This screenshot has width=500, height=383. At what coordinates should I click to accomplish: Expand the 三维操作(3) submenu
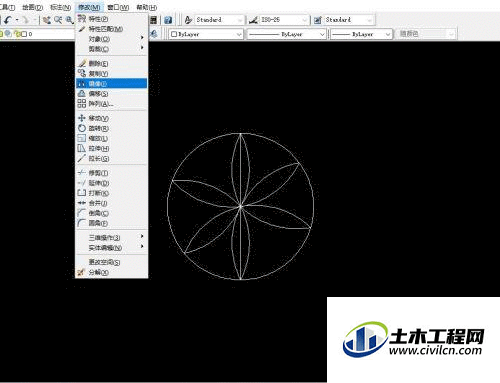tap(112, 237)
